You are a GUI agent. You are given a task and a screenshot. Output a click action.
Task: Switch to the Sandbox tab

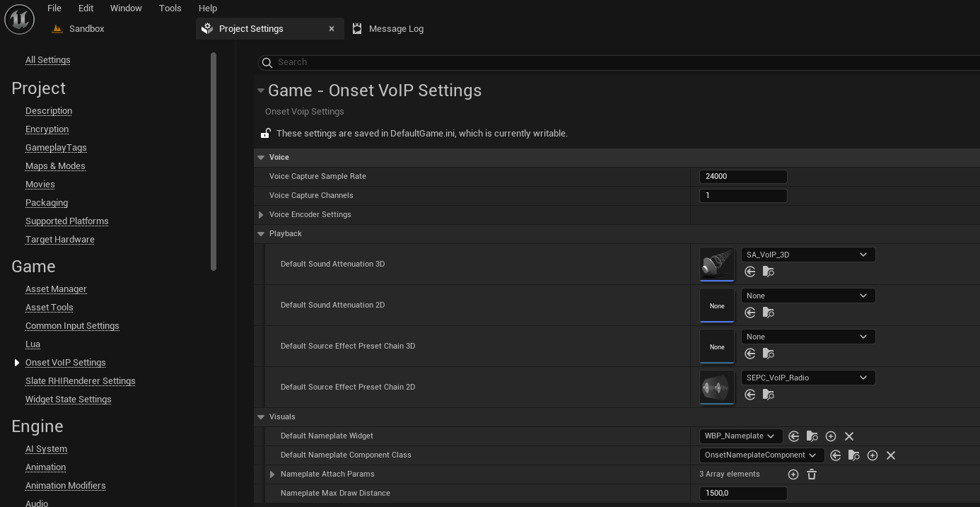coord(86,29)
